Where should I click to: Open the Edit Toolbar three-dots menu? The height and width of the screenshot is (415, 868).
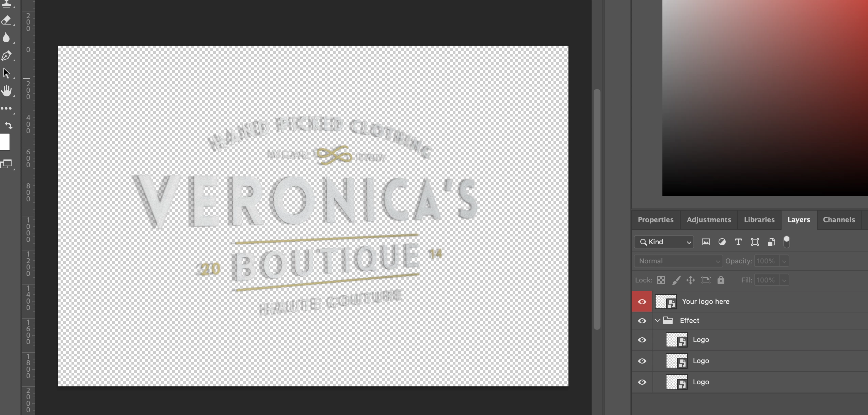click(6, 108)
